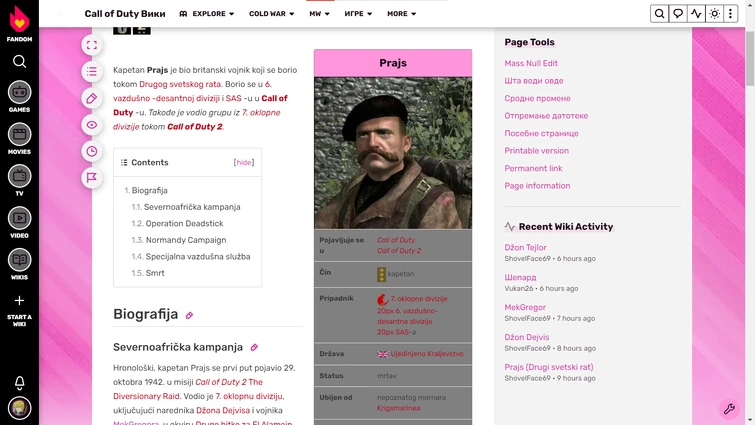Jump to Normandy Campaign in Contents

[186, 240]
